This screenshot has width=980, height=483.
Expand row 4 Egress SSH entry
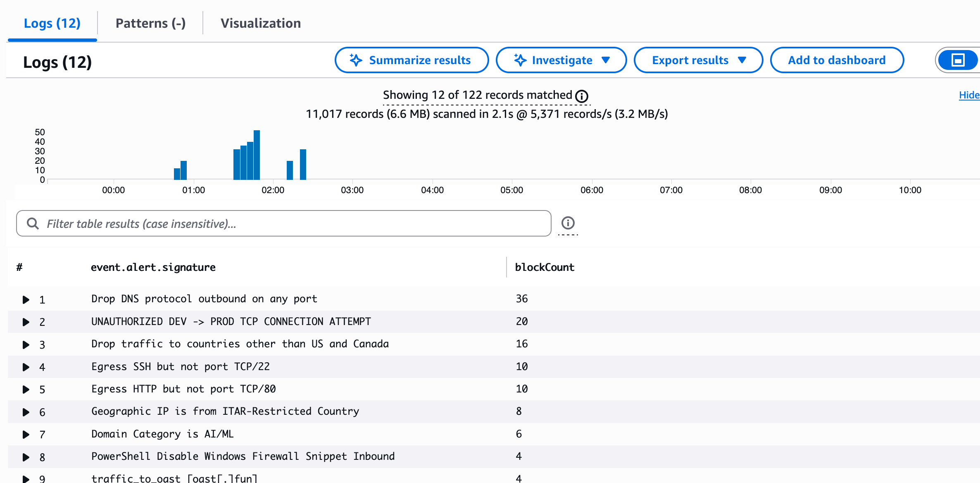(26, 367)
